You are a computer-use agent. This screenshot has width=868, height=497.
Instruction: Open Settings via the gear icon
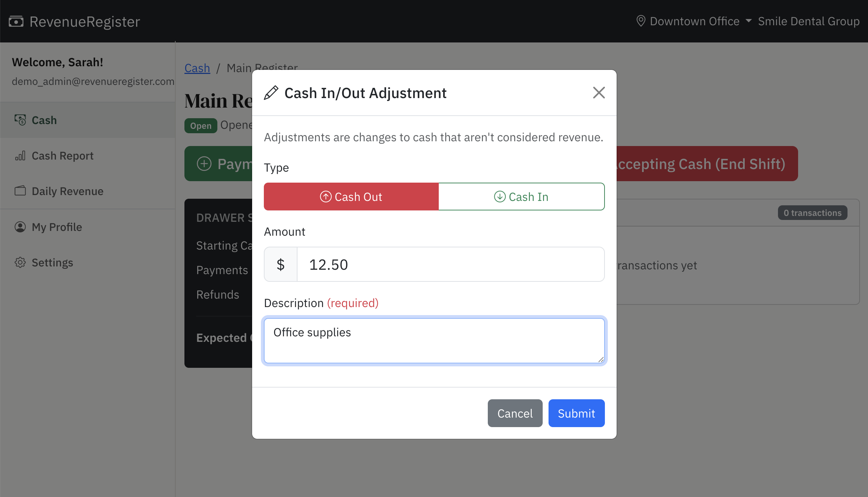20,262
